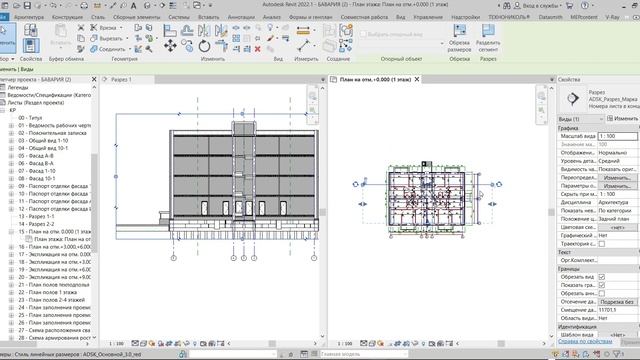The width and height of the screenshot is (640, 360).
Task: Click the Array tool in Modify panel
Action: 236,38
